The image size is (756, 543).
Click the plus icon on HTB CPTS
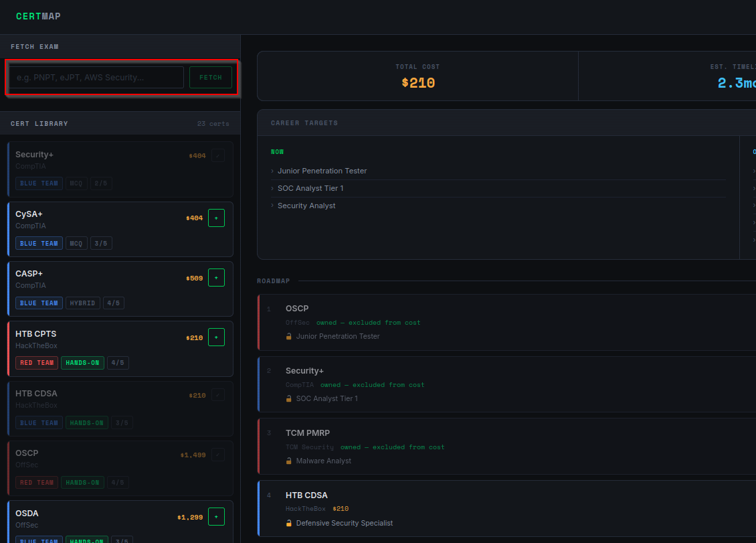pyautogui.click(x=216, y=337)
